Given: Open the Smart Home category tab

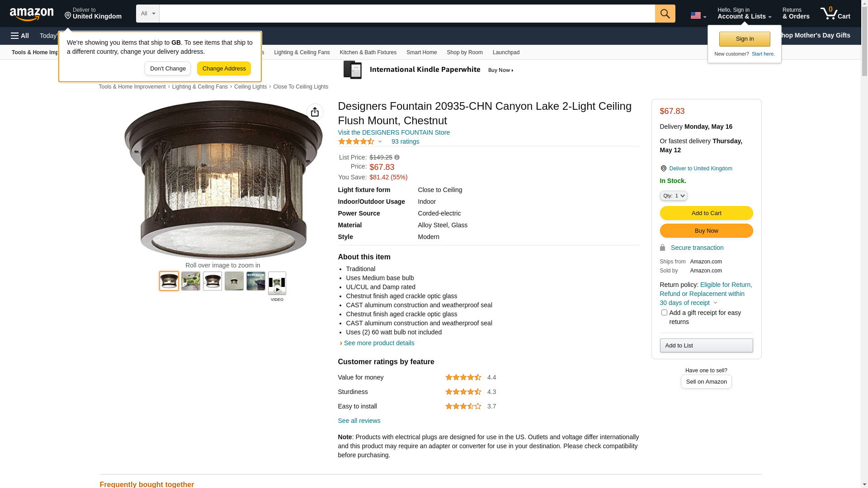Looking at the screenshot, I should tap(421, 52).
